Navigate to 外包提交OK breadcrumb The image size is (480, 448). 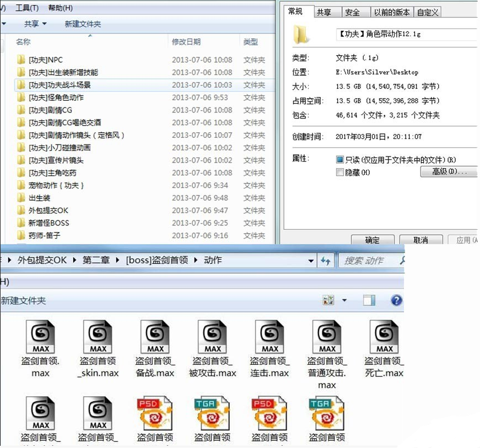click(x=42, y=260)
